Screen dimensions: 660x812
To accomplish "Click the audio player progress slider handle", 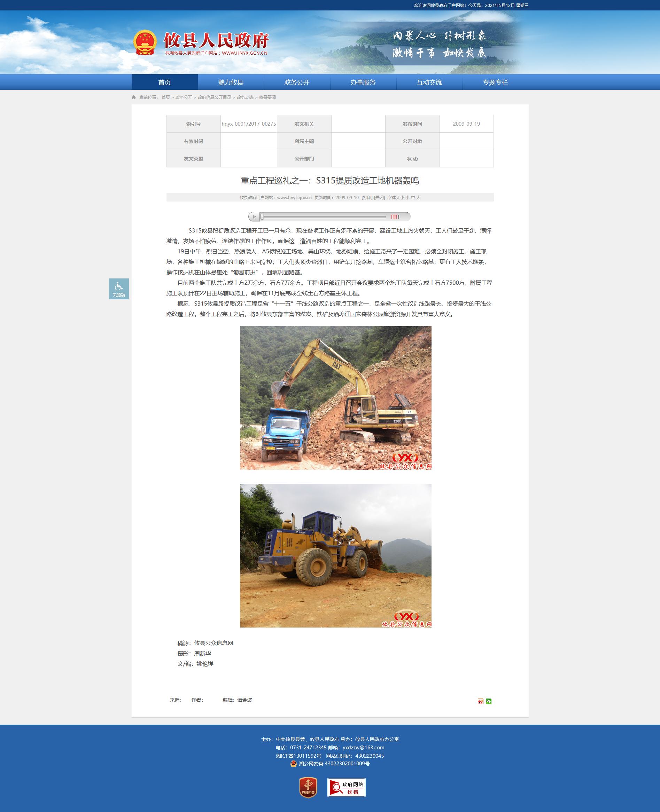I will click(x=262, y=216).
